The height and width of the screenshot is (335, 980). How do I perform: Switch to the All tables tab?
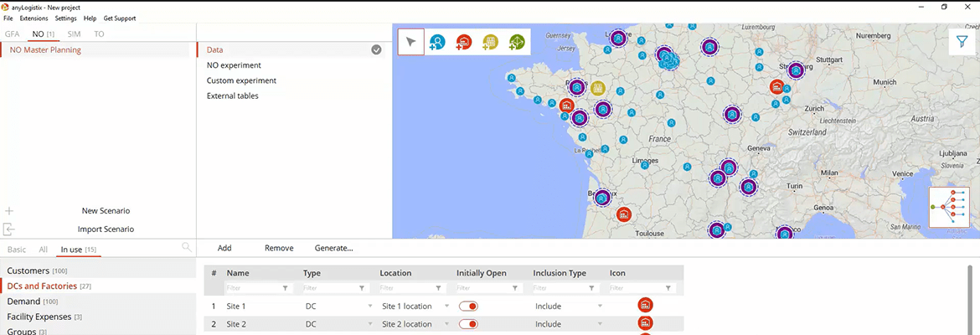[43, 250]
